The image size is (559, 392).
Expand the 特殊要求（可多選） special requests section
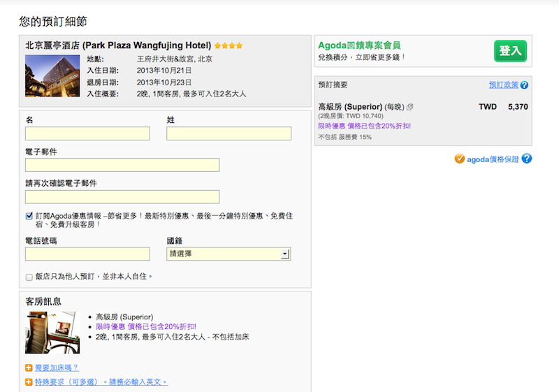[101, 382]
